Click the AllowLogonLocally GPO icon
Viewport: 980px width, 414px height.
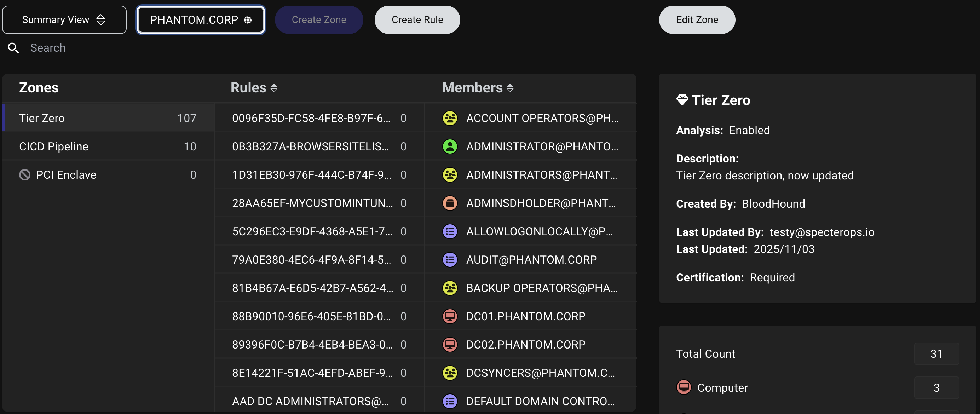click(450, 231)
